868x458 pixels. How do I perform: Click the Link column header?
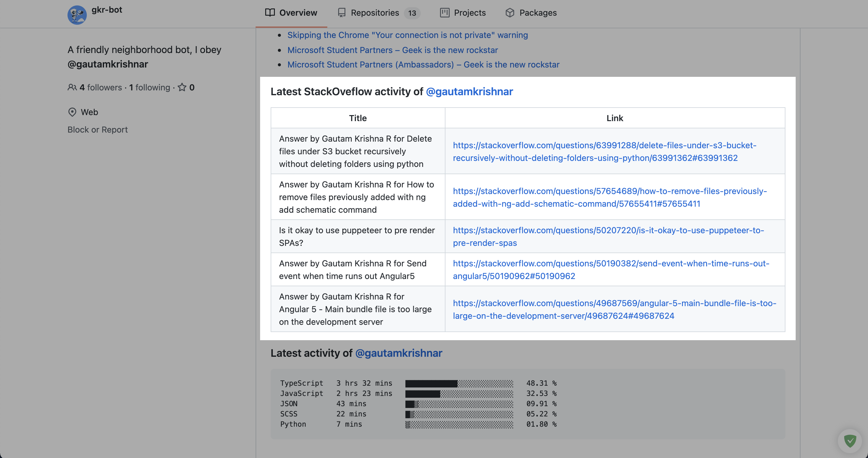615,118
